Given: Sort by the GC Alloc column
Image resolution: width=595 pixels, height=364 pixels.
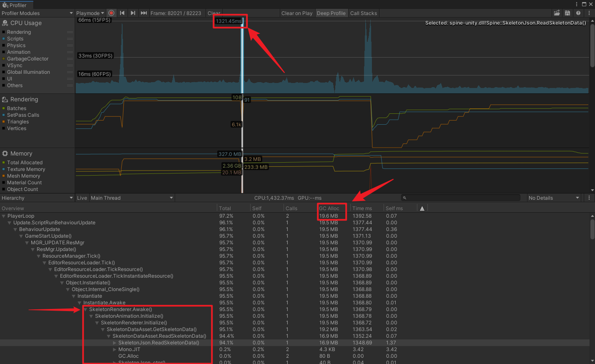Looking at the screenshot, I should pyautogui.click(x=329, y=208).
